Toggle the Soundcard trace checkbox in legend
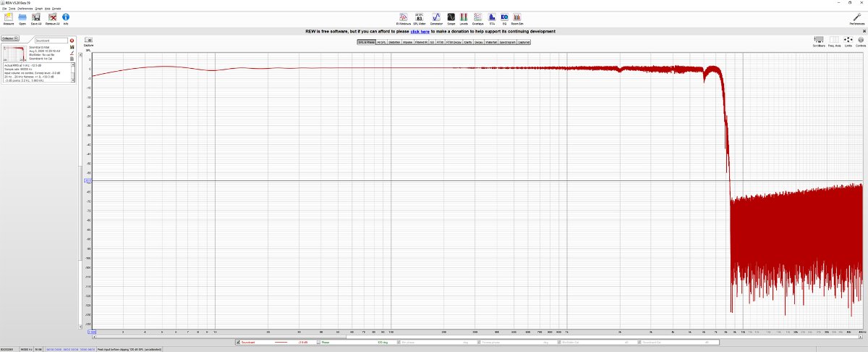The width and height of the screenshot is (868, 352). pyautogui.click(x=238, y=342)
